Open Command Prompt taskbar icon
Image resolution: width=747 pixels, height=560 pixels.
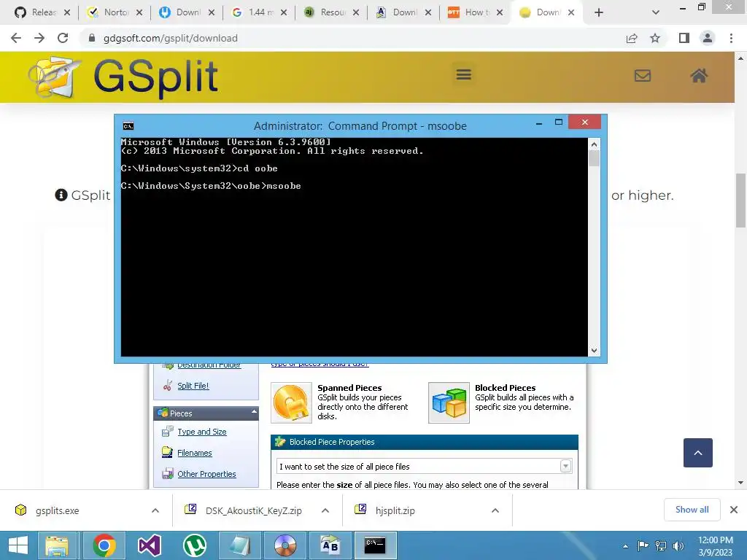tap(375, 545)
